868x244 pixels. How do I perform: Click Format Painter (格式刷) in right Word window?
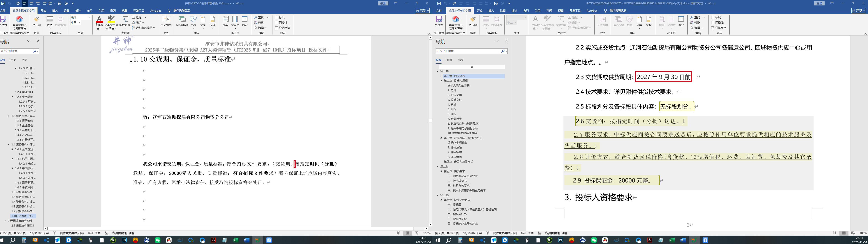[x=473, y=21]
